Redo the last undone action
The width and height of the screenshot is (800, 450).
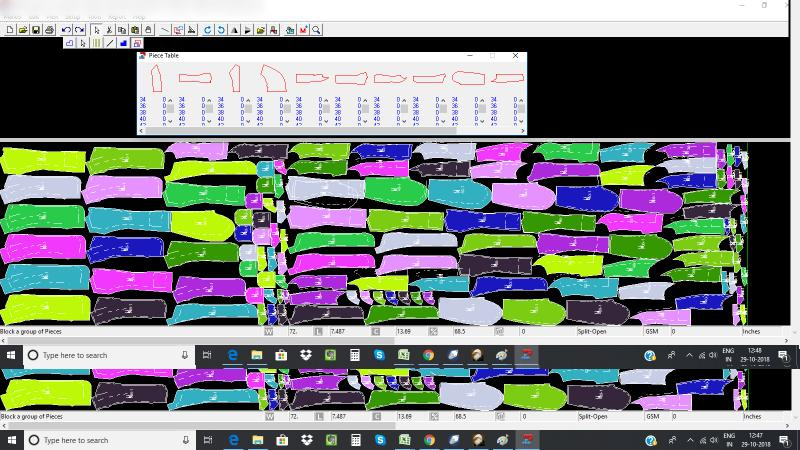[x=79, y=30]
